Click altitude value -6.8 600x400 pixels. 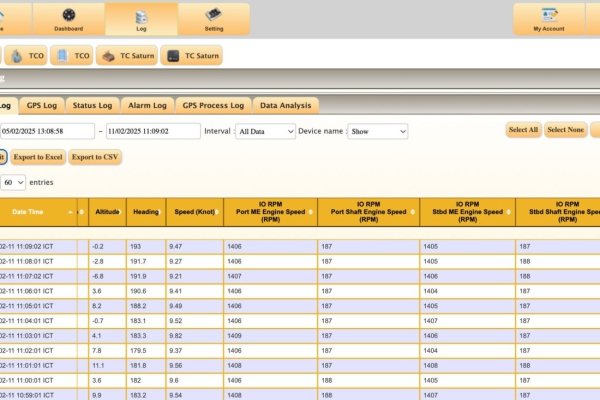[x=98, y=276]
